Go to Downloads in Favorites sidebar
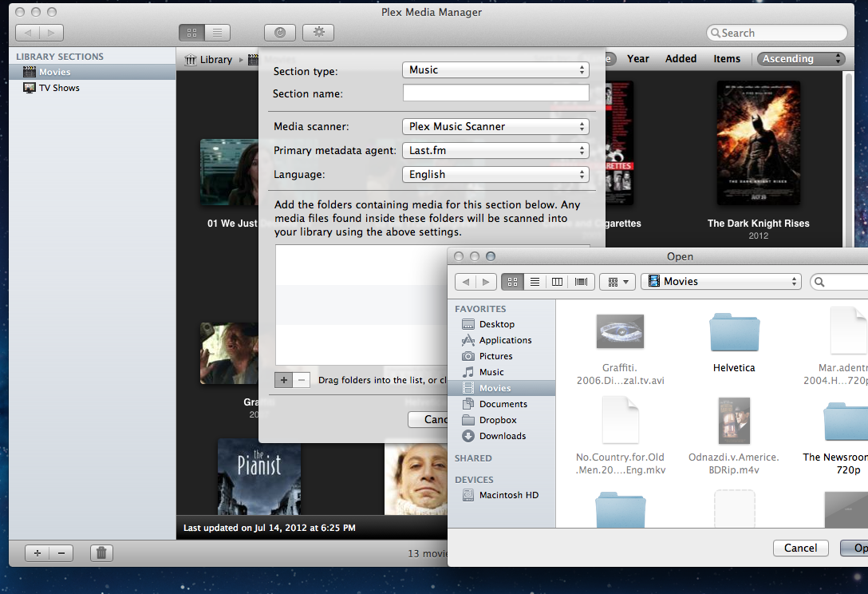This screenshot has height=594, width=868. (x=502, y=436)
